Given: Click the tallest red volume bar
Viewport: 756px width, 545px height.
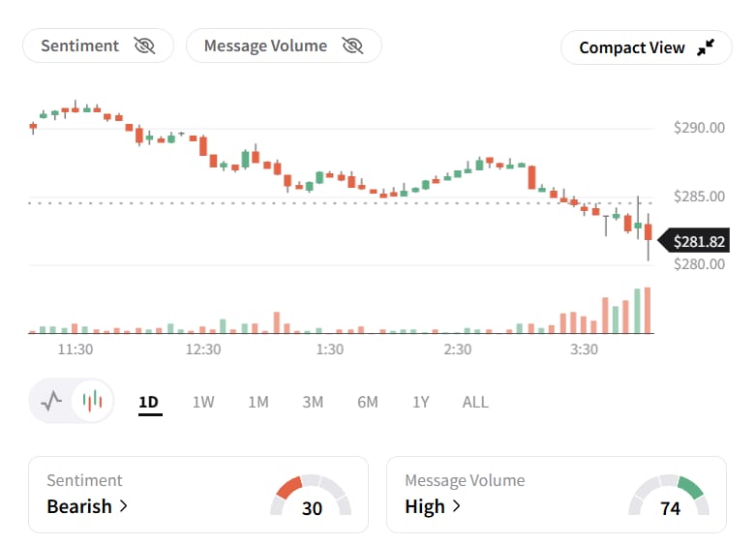Looking at the screenshot, I should click(648, 310).
